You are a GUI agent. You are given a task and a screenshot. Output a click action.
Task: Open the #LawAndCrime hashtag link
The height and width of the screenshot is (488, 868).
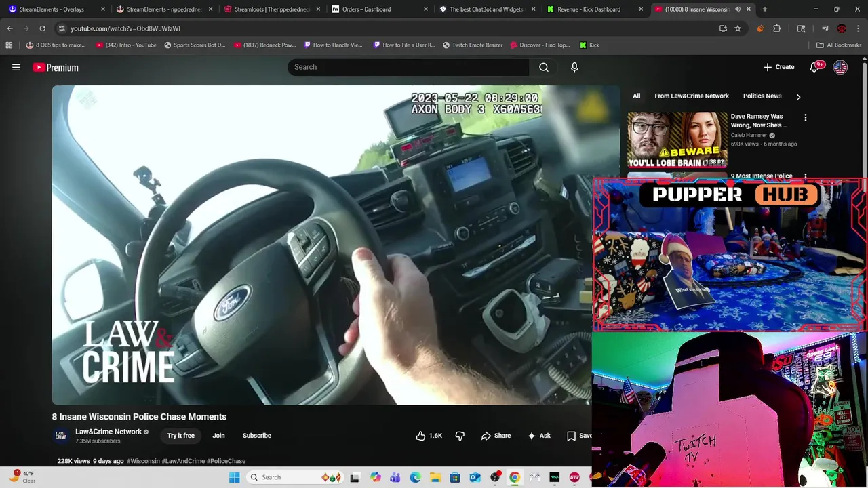(x=183, y=461)
